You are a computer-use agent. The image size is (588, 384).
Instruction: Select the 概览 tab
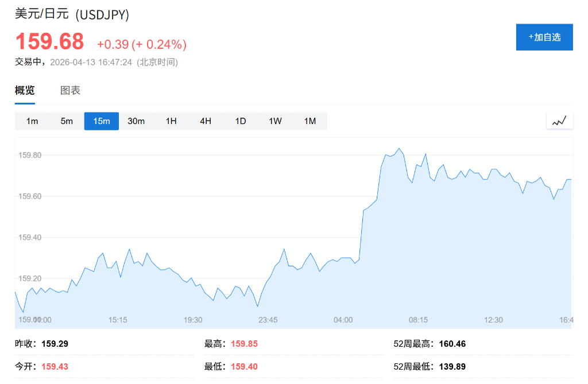point(25,90)
